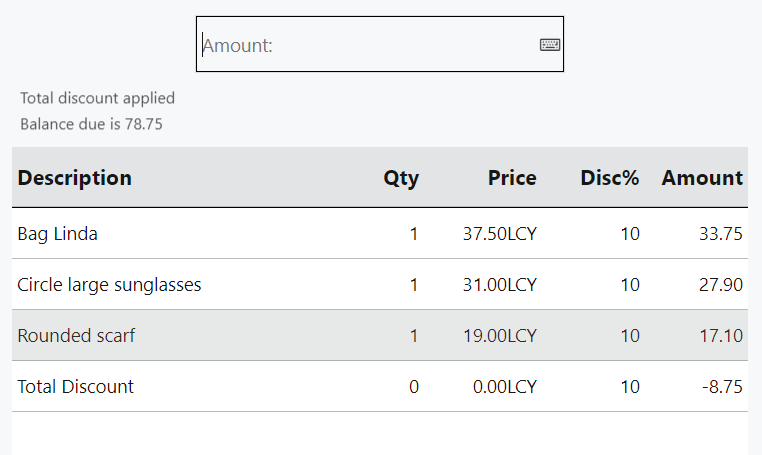762x455 pixels.
Task: Click the 19.00LCY price cell
Action: 500,336
